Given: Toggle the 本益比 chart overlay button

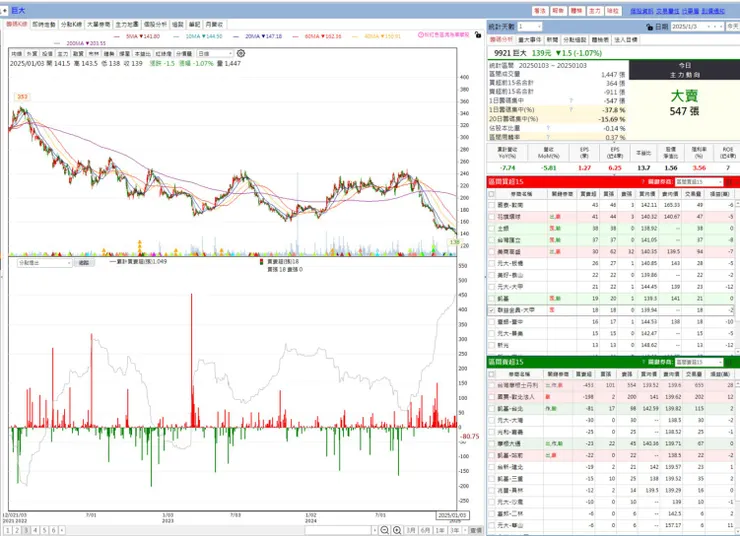Looking at the screenshot, I should [142, 54].
